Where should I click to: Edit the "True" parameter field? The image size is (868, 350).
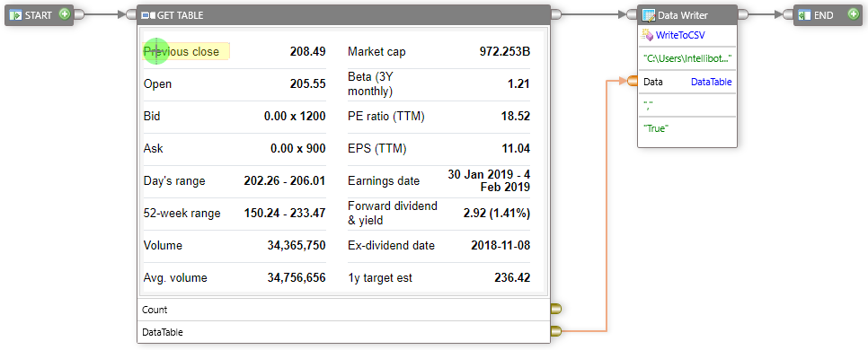click(687, 128)
